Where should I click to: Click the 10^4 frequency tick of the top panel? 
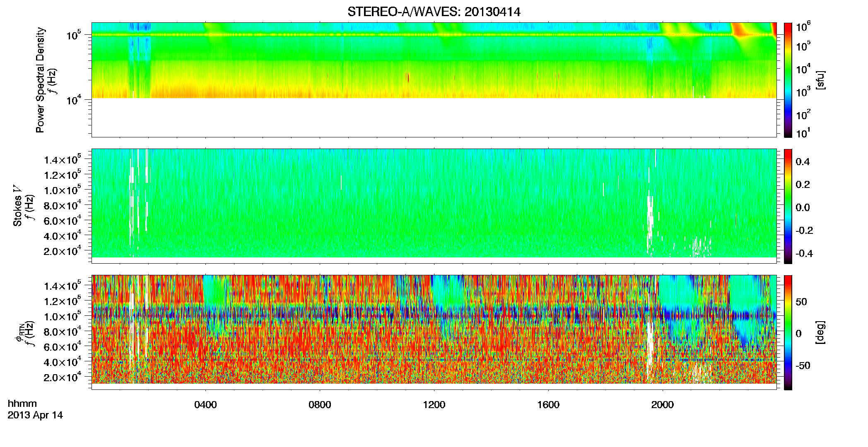73,100
